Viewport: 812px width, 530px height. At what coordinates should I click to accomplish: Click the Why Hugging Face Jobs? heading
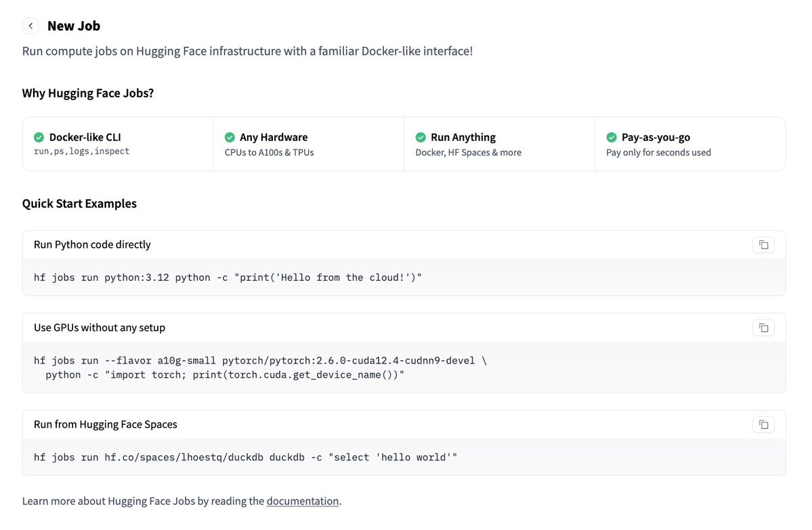[88, 93]
